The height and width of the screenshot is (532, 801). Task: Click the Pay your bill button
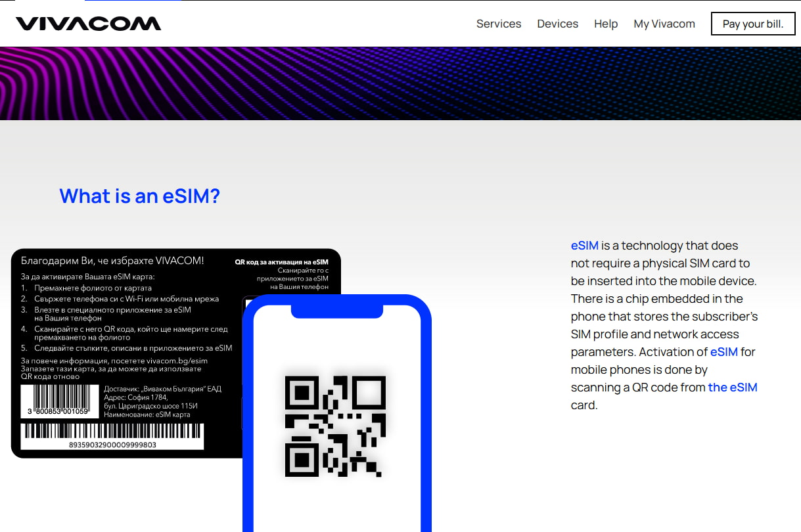pyautogui.click(x=753, y=24)
